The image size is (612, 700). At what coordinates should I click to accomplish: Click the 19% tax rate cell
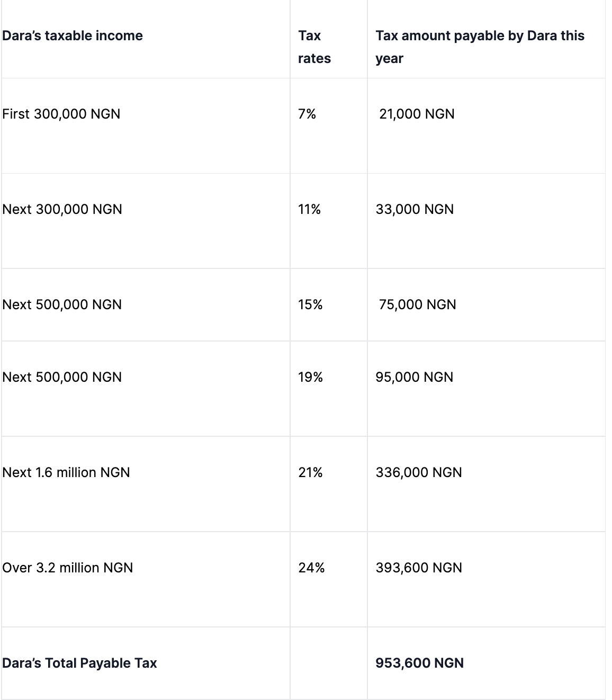[310, 378]
